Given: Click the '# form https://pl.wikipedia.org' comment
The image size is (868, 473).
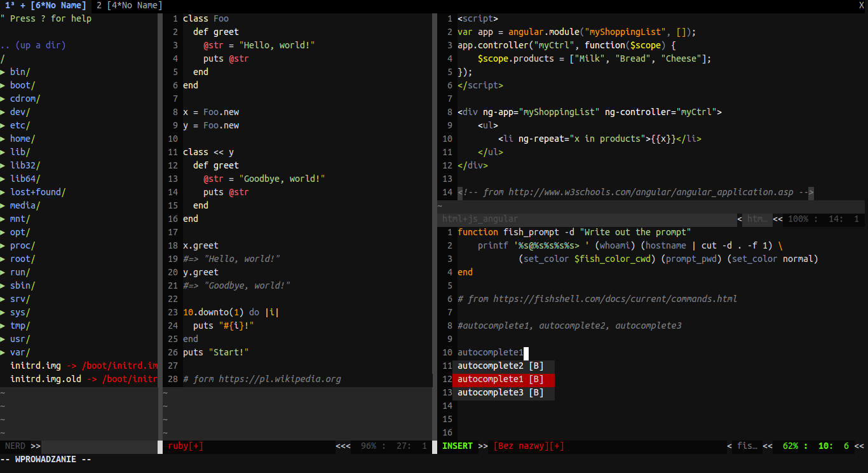Looking at the screenshot, I should pos(262,379).
